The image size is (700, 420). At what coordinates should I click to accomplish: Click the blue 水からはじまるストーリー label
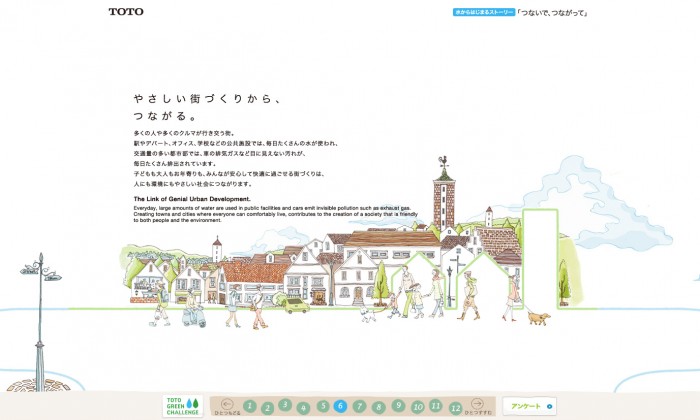484,12
